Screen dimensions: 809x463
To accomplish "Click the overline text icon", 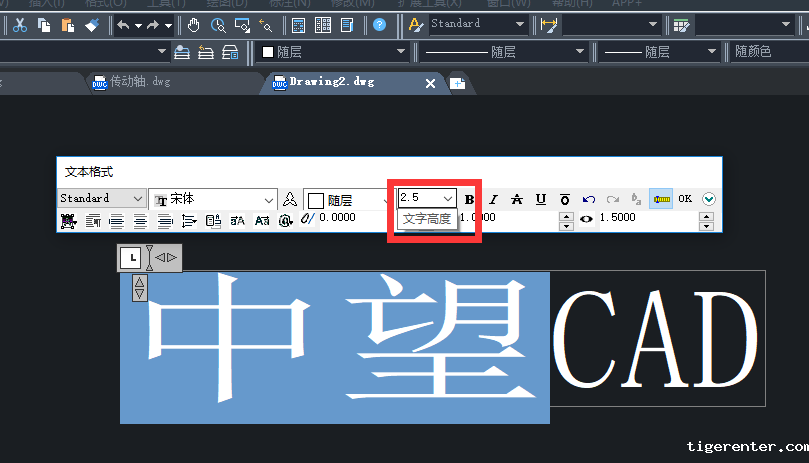I will pyautogui.click(x=565, y=199).
